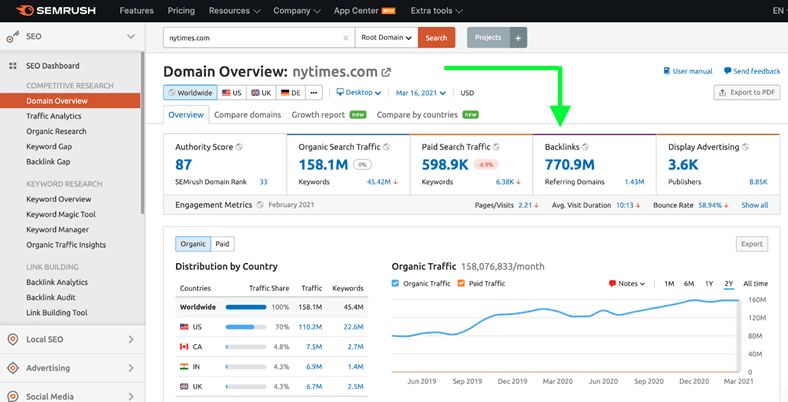Click the US flag in country table
Screen dimensions: 788x402
click(184, 327)
